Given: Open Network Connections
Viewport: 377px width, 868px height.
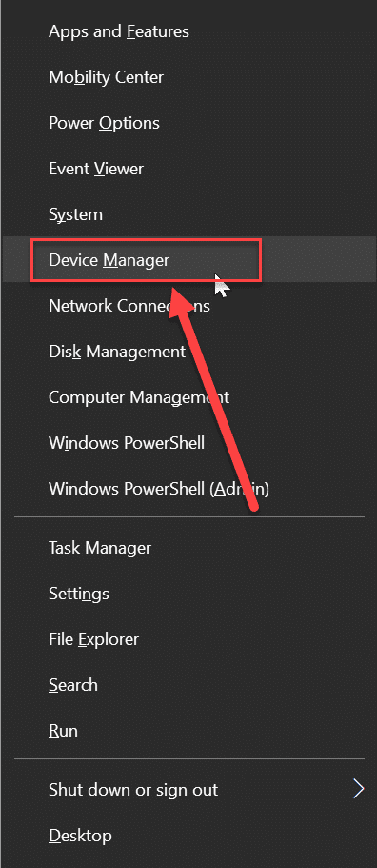Looking at the screenshot, I should (x=188, y=306).
